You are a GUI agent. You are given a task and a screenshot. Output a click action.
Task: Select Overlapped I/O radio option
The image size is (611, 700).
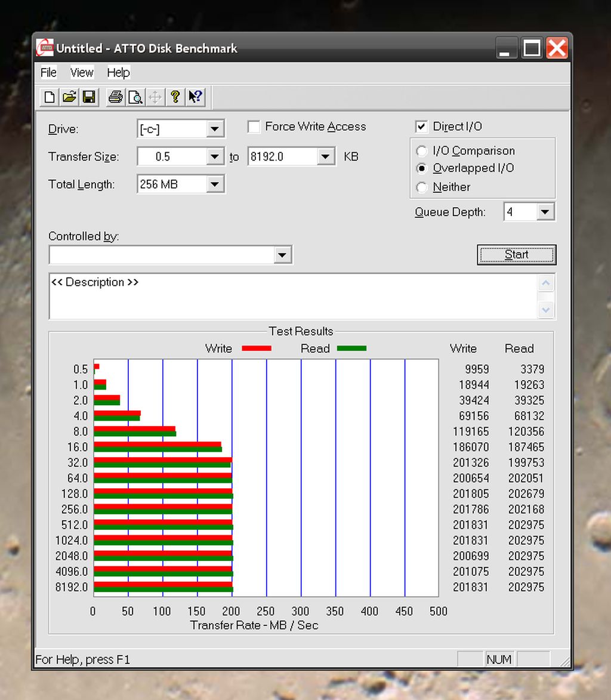(x=421, y=168)
